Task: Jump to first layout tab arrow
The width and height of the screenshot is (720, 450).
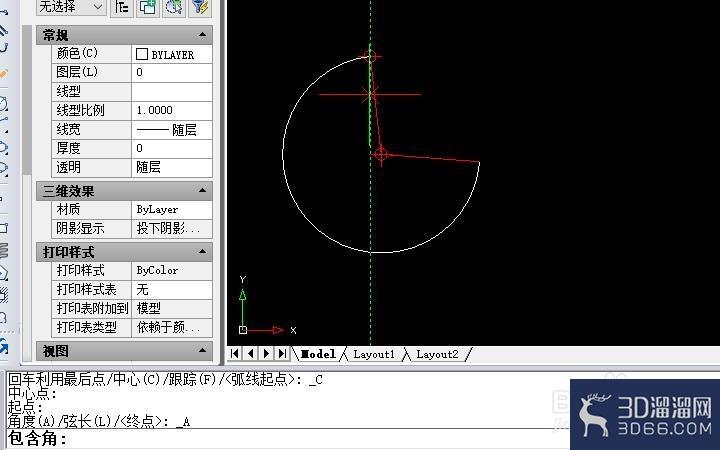Action: pyautogui.click(x=235, y=354)
